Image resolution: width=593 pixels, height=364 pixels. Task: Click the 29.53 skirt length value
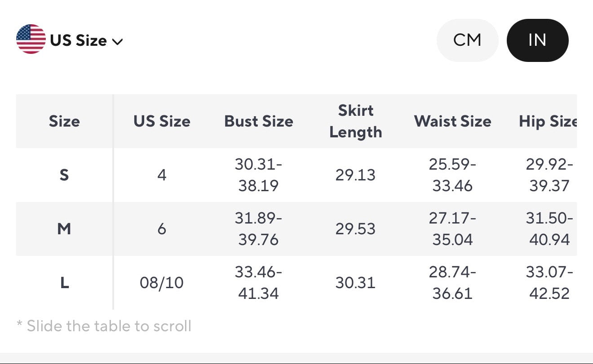[355, 229]
